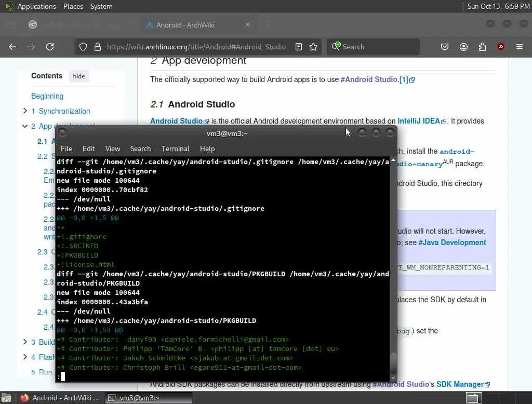The width and height of the screenshot is (532, 404).
Task: Click the browser forward arrow
Action: coord(31,47)
